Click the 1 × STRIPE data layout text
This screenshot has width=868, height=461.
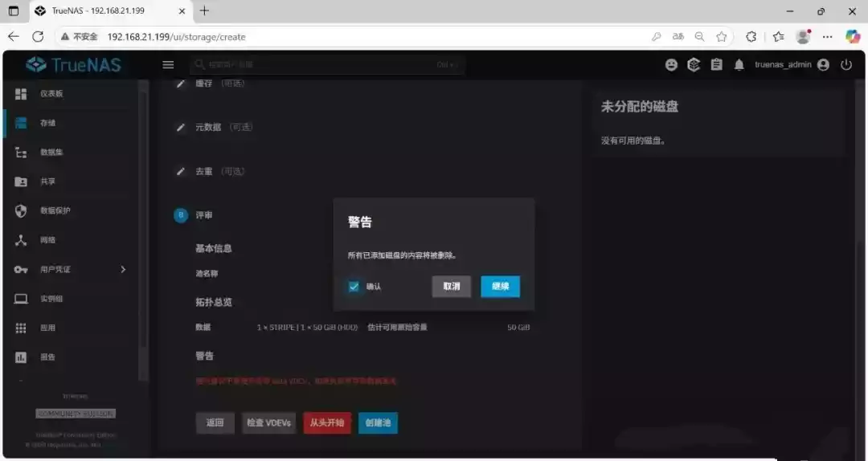[x=307, y=328]
